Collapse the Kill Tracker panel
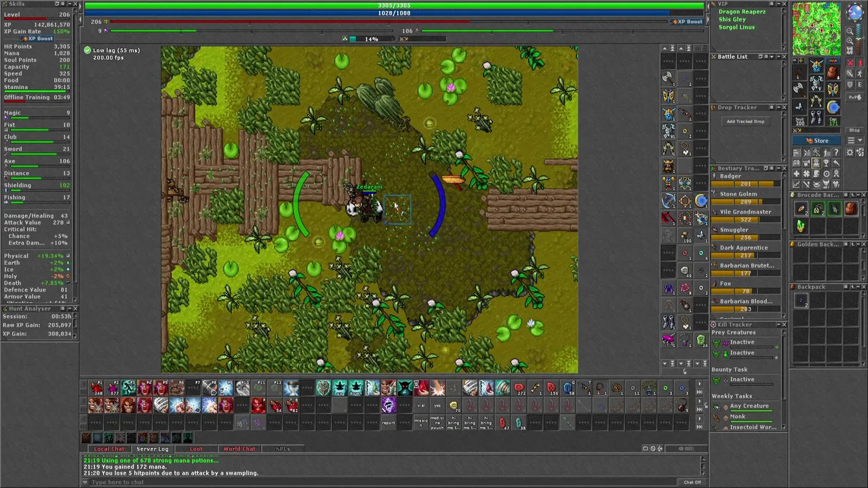Image resolution: width=868 pixels, height=488 pixels. [x=778, y=325]
